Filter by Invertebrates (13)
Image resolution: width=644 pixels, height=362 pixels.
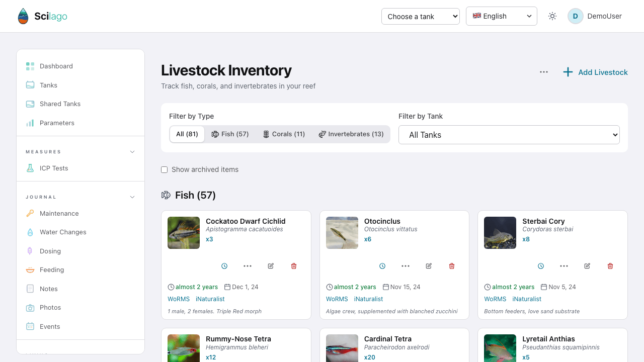[x=351, y=134]
